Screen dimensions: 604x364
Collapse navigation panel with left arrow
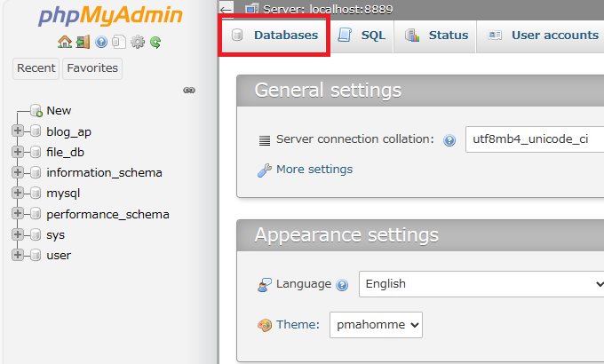click(226, 10)
